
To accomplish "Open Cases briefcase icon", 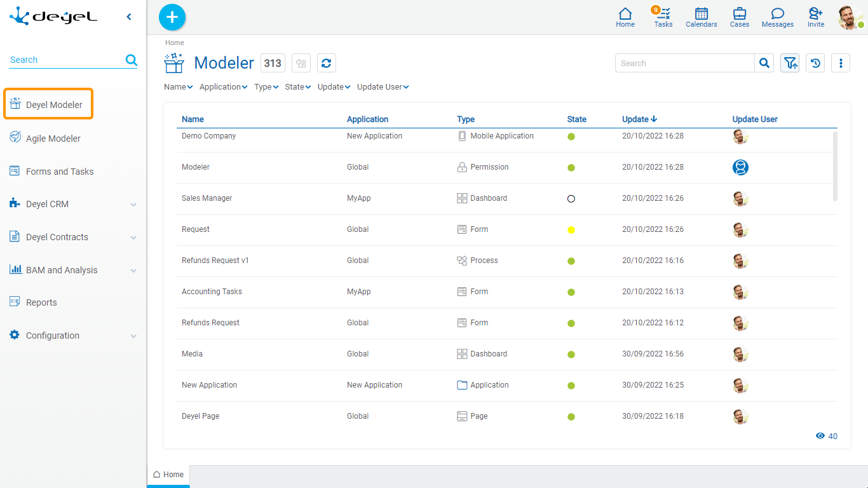I will tap(740, 17).
